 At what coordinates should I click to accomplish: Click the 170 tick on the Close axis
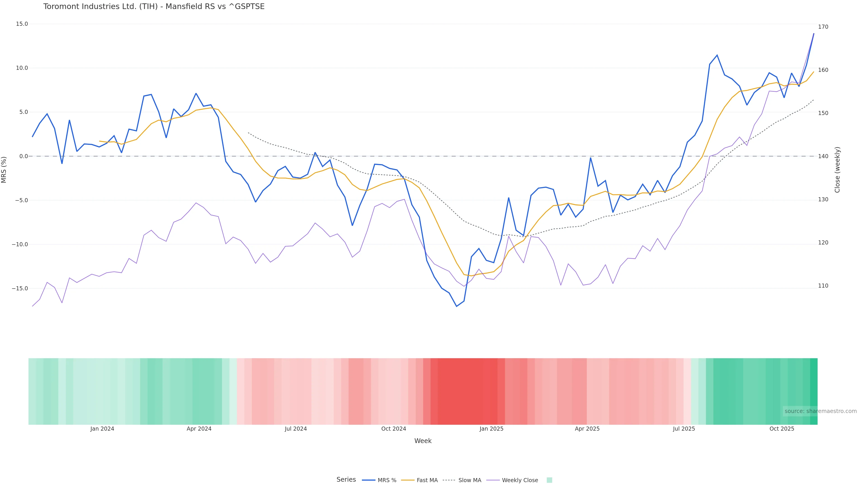point(823,27)
